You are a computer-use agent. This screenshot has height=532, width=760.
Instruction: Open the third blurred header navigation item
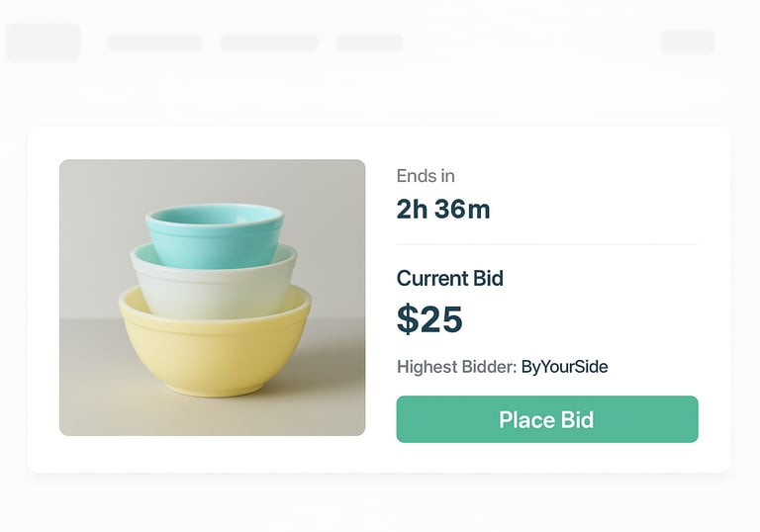(369, 43)
